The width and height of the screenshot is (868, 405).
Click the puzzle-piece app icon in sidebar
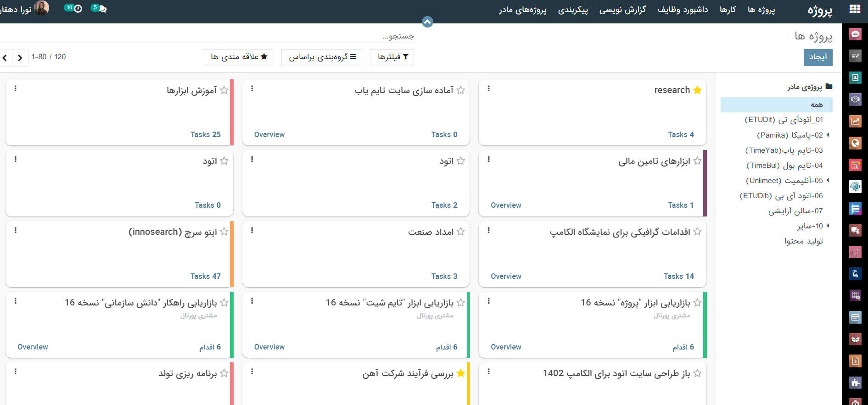coord(855,382)
